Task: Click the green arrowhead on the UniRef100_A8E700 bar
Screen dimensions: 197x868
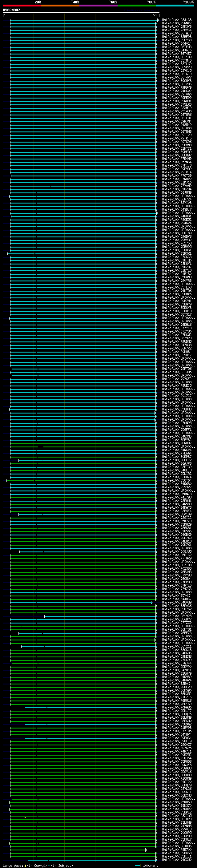Action: click(x=146, y=850)
